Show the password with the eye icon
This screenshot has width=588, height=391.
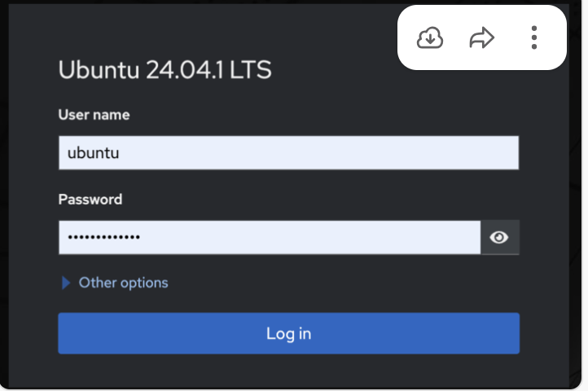click(499, 238)
